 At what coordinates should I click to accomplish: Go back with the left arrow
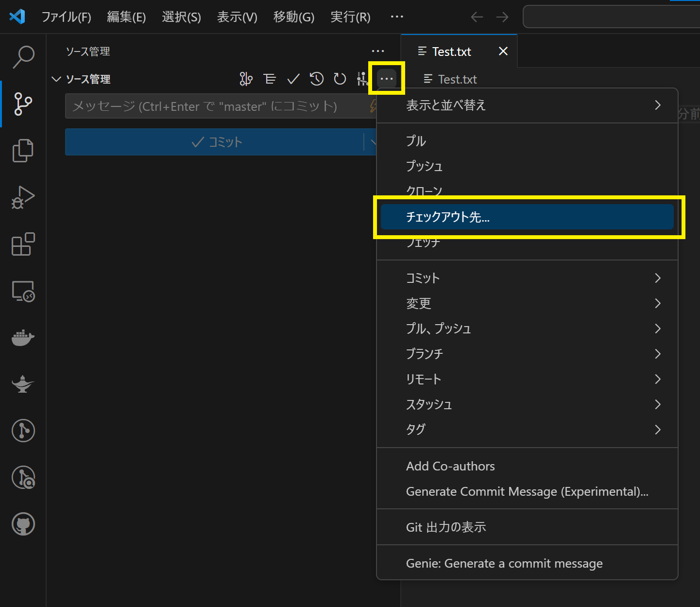tap(477, 17)
